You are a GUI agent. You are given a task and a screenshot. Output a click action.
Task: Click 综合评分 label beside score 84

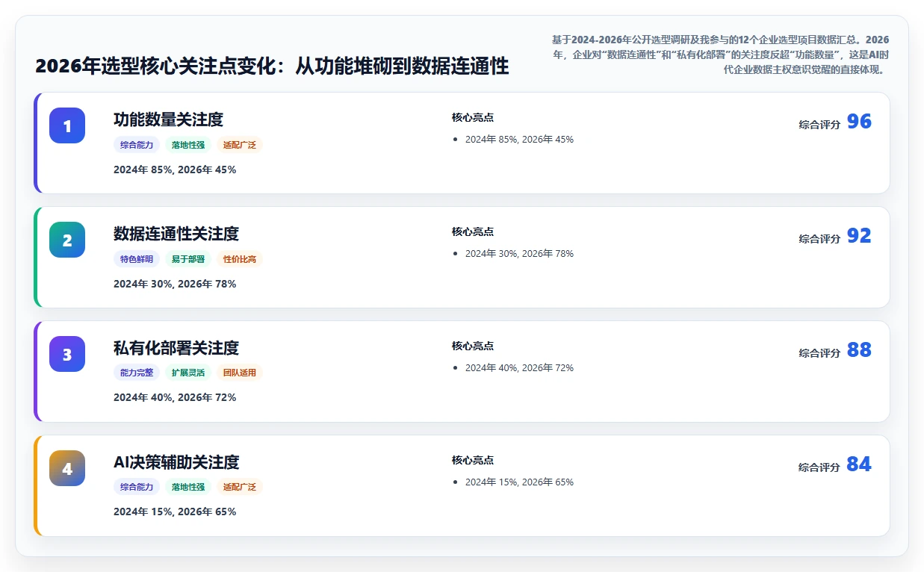coord(819,467)
